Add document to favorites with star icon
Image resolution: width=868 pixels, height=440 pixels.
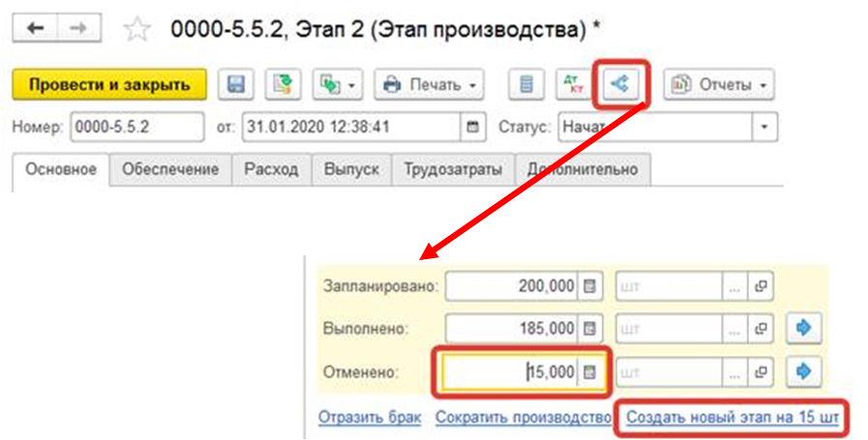(136, 29)
